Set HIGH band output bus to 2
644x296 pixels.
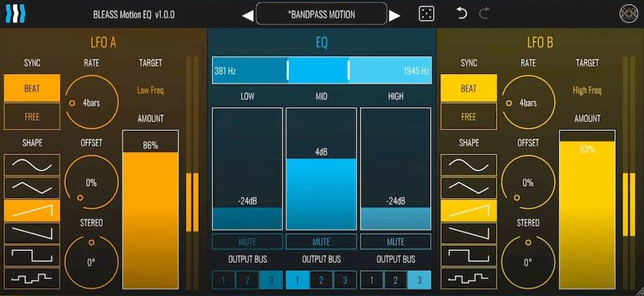pos(395,280)
